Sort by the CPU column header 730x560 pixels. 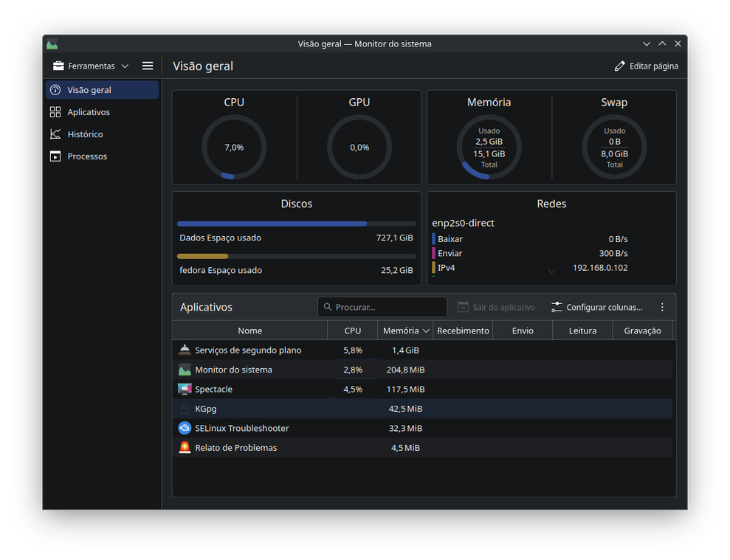(x=352, y=331)
